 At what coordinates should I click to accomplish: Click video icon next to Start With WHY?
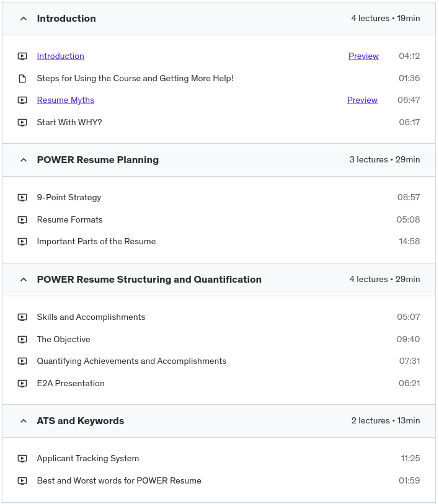click(22, 123)
